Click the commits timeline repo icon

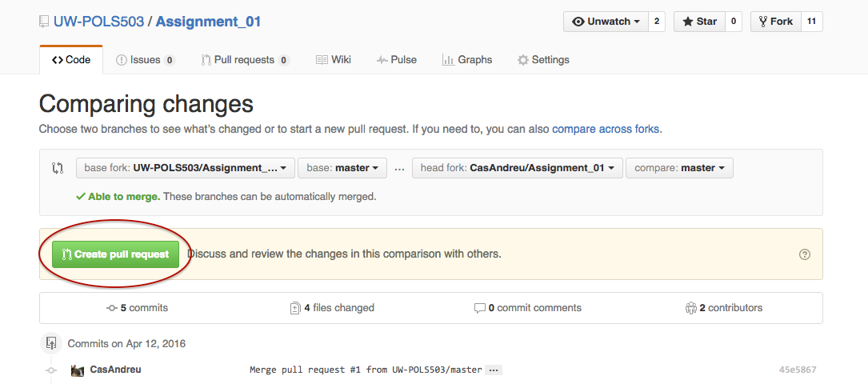50,343
